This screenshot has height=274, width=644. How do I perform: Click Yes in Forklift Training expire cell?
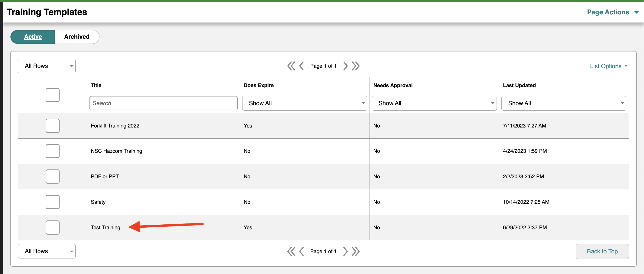pos(248,126)
